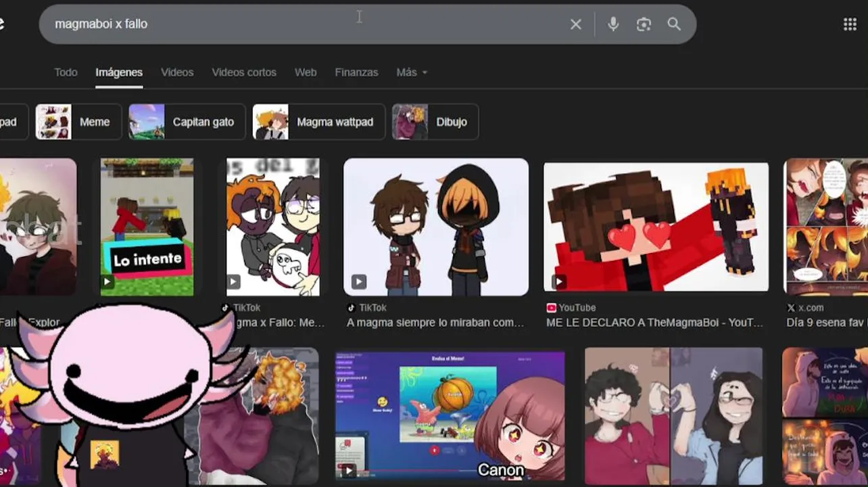Open the Minecraft heart-eyes YouTube thumbnail
Image resolution: width=868 pixels, height=487 pixels.
[656, 227]
